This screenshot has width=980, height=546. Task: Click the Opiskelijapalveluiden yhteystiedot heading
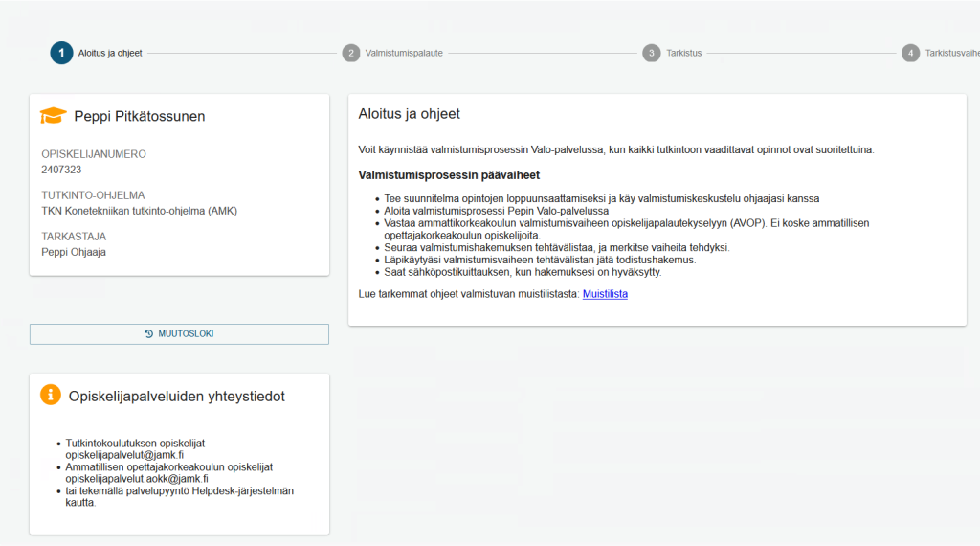(x=177, y=397)
